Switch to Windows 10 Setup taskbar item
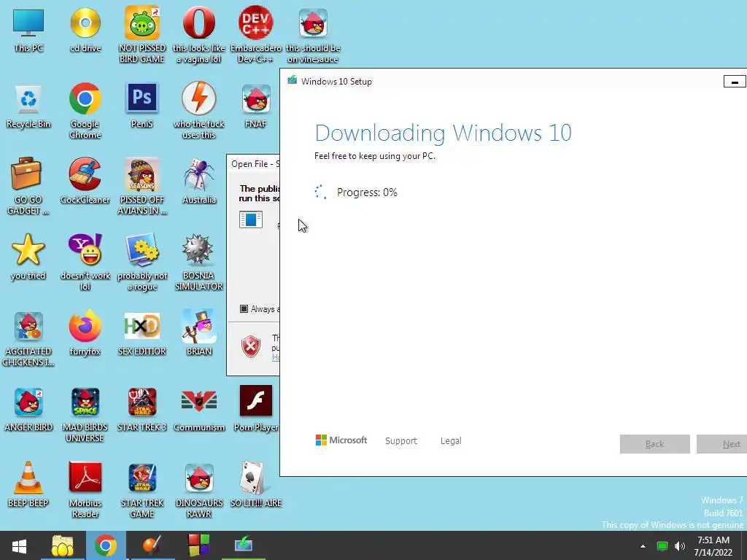 pos(244,545)
